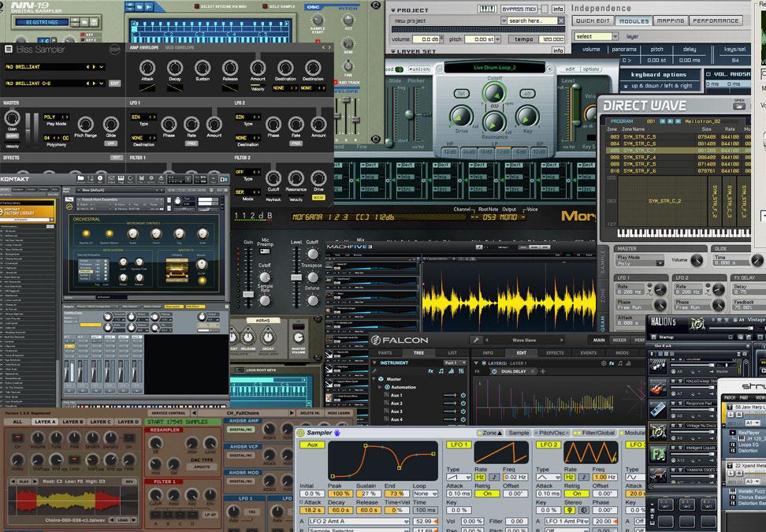Click the fx icon on Falcon's LAYER(S) row
This screenshot has width=766, height=532.
pos(611,363)
